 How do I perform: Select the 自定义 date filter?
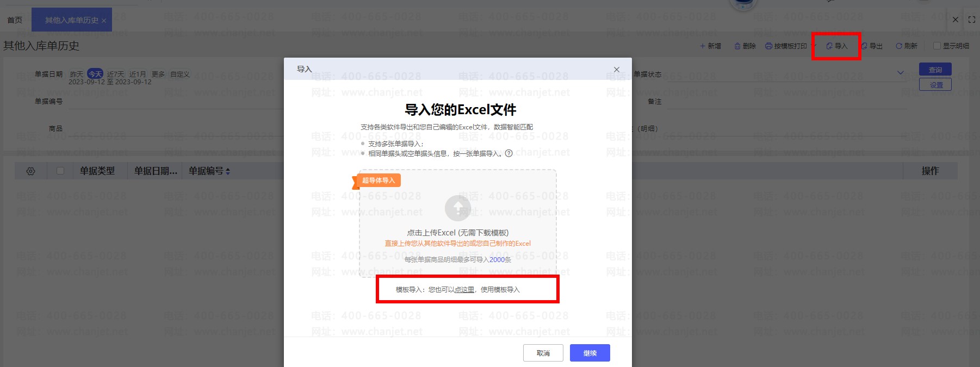pyautogui.click(x=180, y=74)
